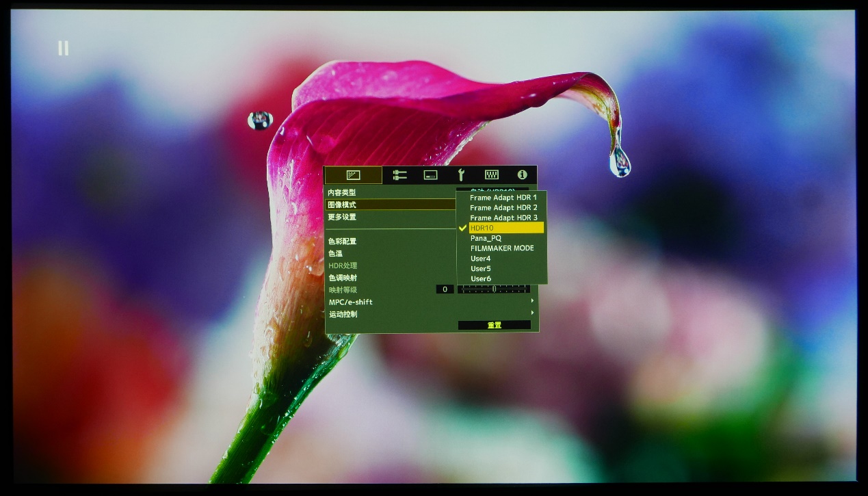The height and width of the screenshot is (496, 868).
Task: Open the wrench Function tab icon
Action: 461,175
